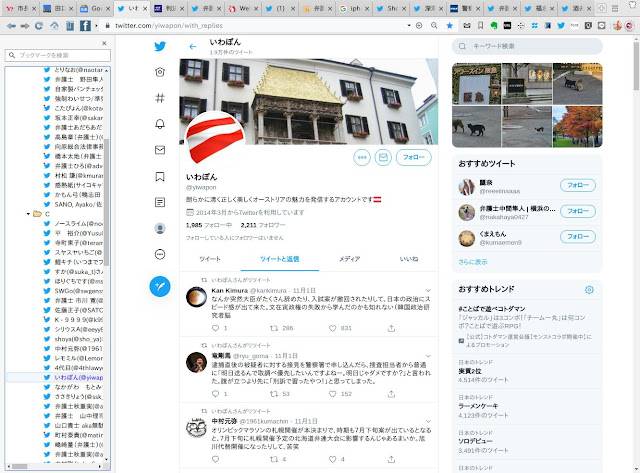
Task: Send a message via profile envelope button
Action: [383, 158]
